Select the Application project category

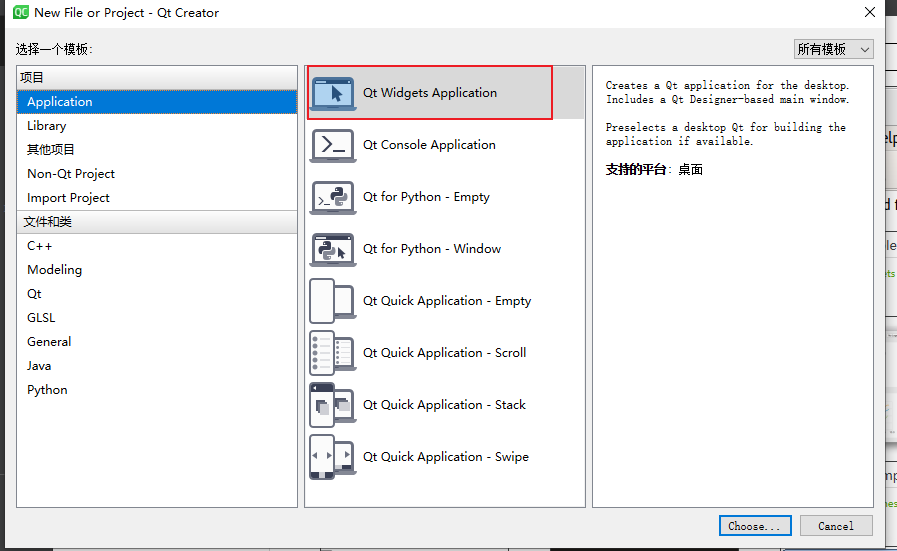pyautogui.click(x=157, y=102)
